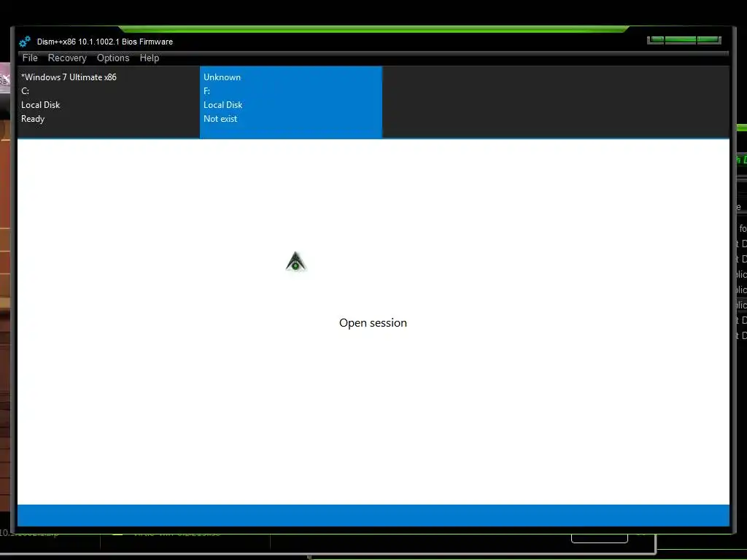This screenshot has height=560, width=747.
Task: Click the Open session button
Action: (x=373, y=323)
